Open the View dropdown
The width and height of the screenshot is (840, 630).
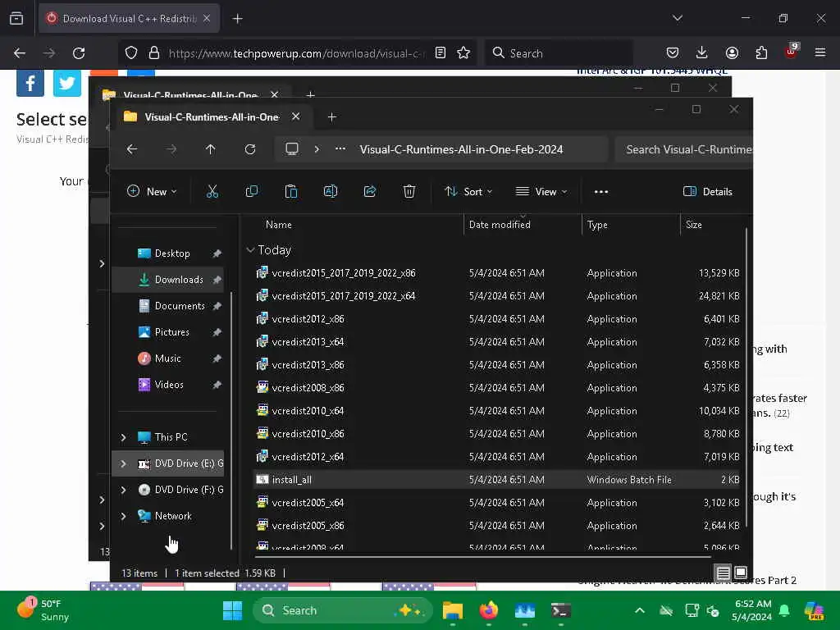tap(541, 191)
